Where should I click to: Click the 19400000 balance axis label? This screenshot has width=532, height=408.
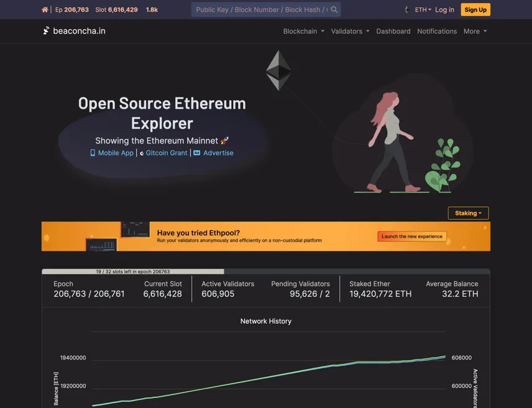(73, 358)
